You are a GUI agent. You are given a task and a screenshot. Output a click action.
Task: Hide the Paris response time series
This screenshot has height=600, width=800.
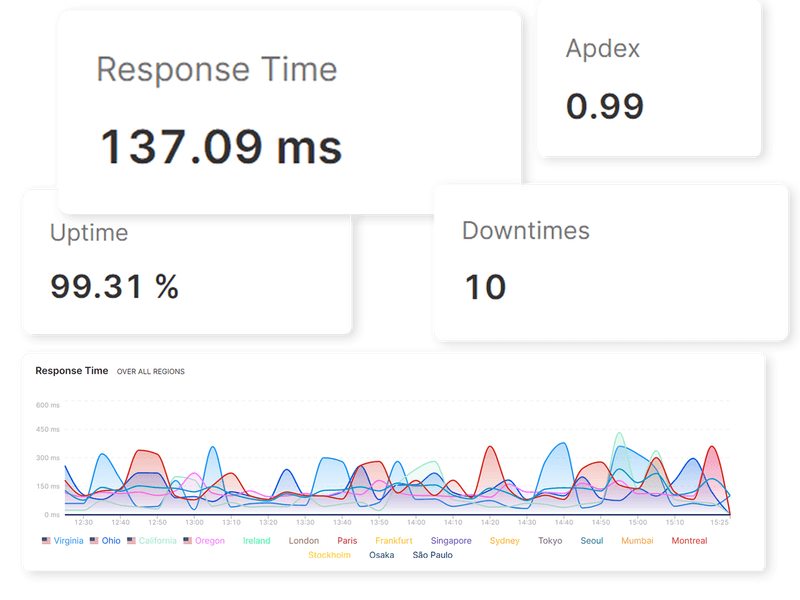click(x=349, y=541)
